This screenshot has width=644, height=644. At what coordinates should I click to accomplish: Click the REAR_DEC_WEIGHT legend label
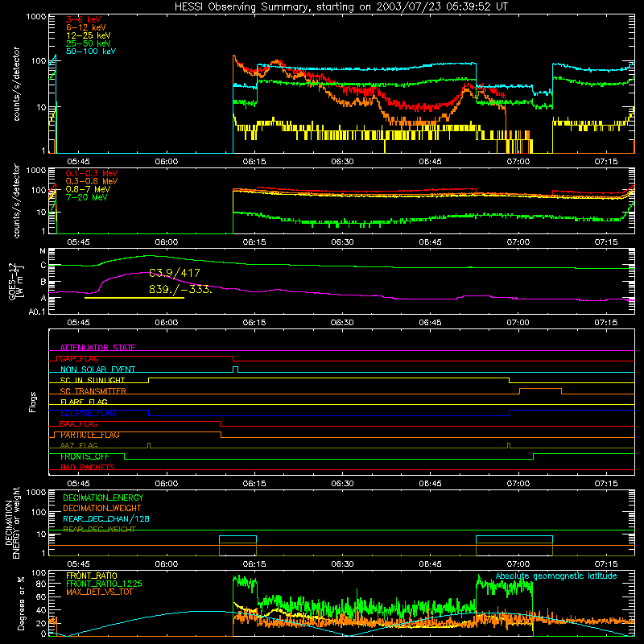99,530
